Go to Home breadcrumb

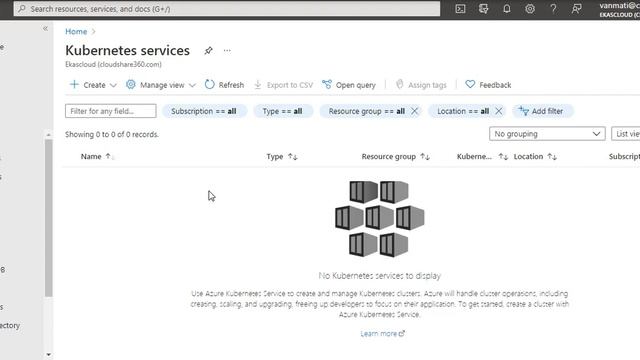[76, 31]
